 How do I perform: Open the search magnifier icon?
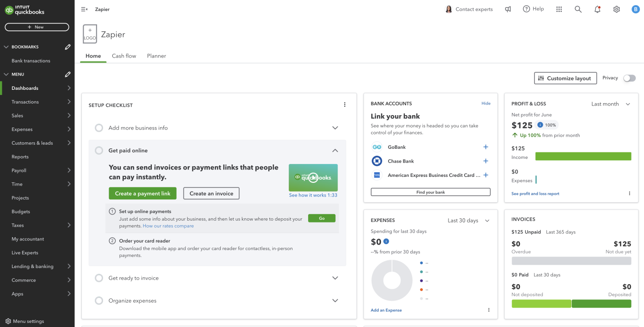[578, 9]
